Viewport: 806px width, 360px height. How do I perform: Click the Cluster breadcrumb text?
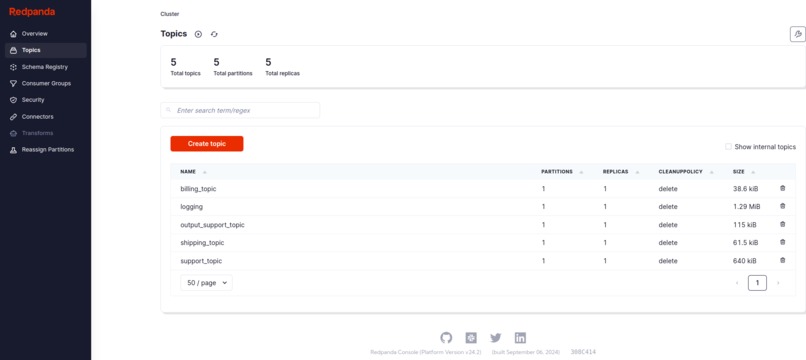click(x=170, y=14)
